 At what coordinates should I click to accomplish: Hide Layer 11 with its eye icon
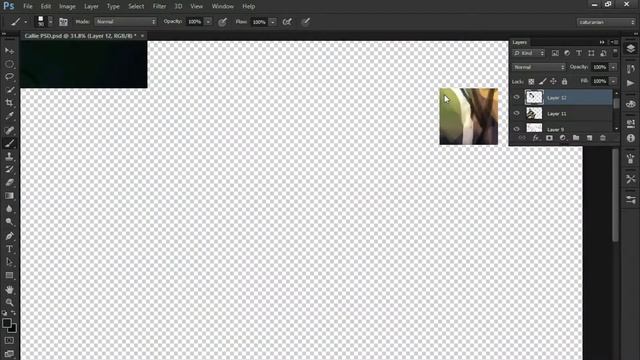click(517, 113)
